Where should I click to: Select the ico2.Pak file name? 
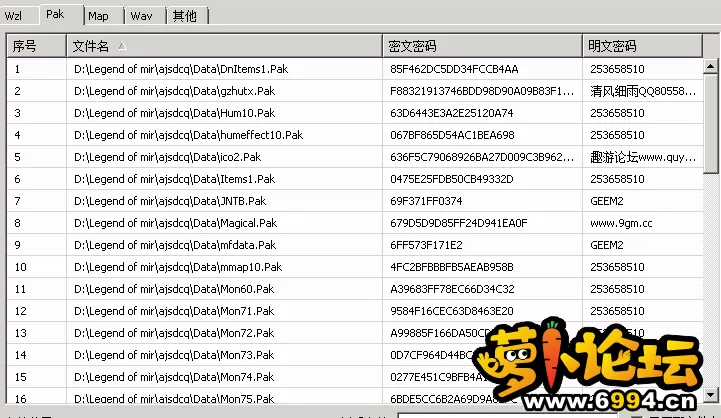[x=167, y=157]
